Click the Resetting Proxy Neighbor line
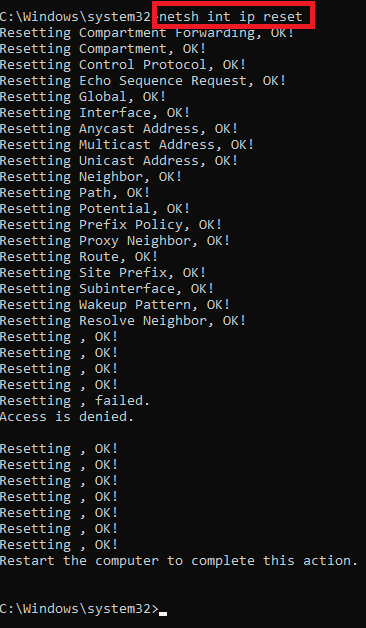 tap(115, 241)
